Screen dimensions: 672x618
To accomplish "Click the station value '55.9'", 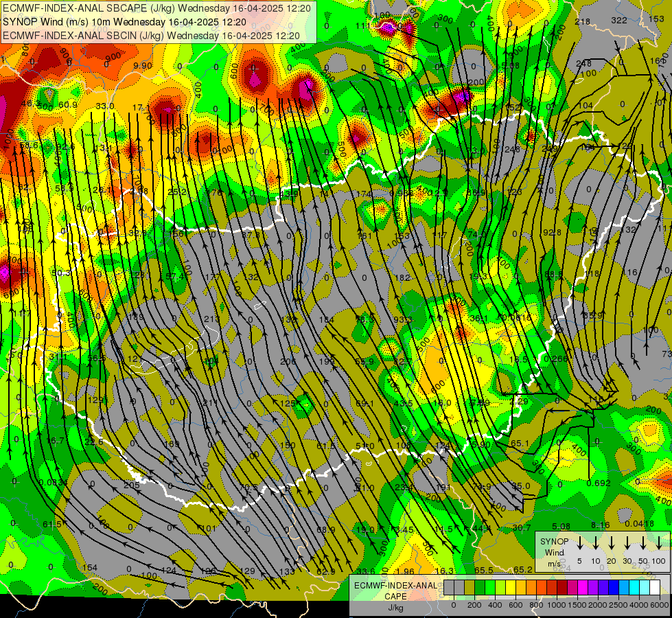I will coord(364,362).
